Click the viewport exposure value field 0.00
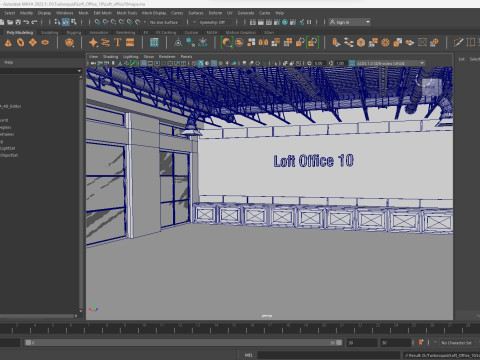 click(x=319, y=63)
